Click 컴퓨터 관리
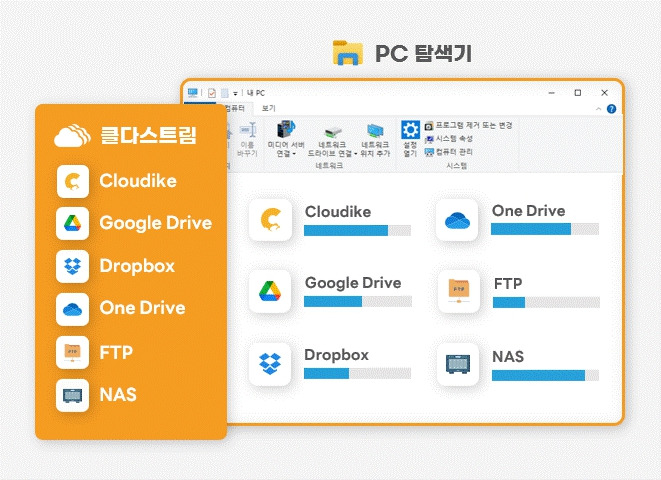 tap(449, 152)
